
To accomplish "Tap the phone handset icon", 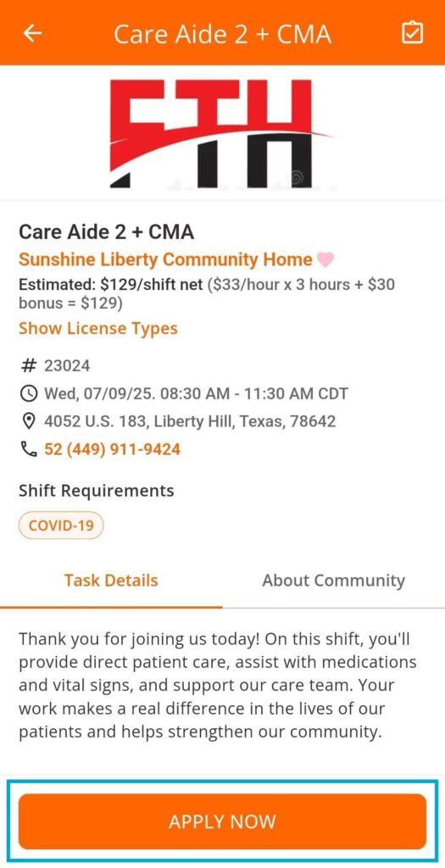I will (x=29, y=449).
